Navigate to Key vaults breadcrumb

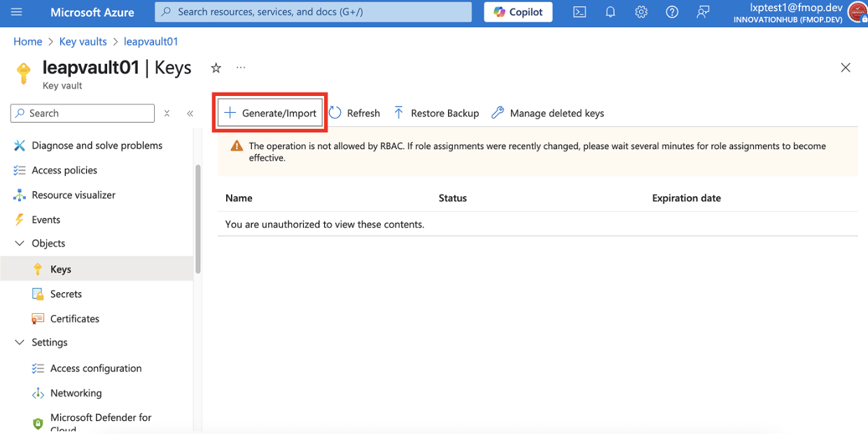[x=83, y=41]
